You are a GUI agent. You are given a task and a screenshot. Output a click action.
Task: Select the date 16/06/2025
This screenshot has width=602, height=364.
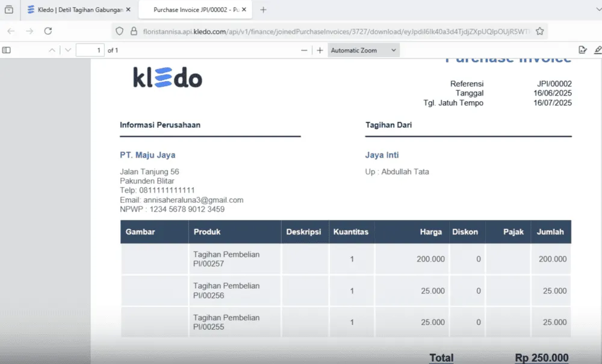[552, 93]
